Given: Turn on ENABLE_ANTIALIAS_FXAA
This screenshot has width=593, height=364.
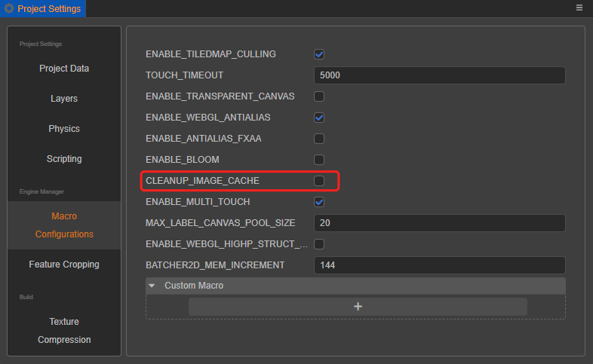Looking at the screenshot, I should click(x=319, y=139).
